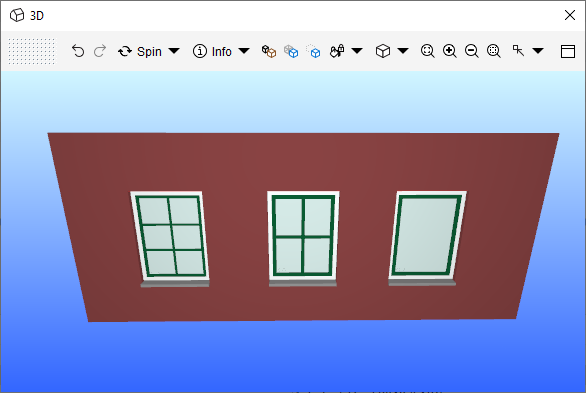Click the Info button
Viewport: 586px width, 393px height.
[212, 51]
